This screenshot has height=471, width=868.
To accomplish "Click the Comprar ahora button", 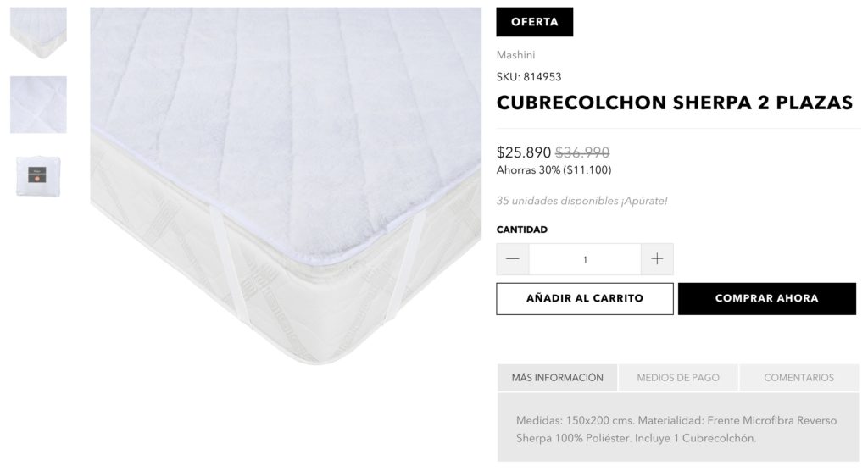I will 766,299.
